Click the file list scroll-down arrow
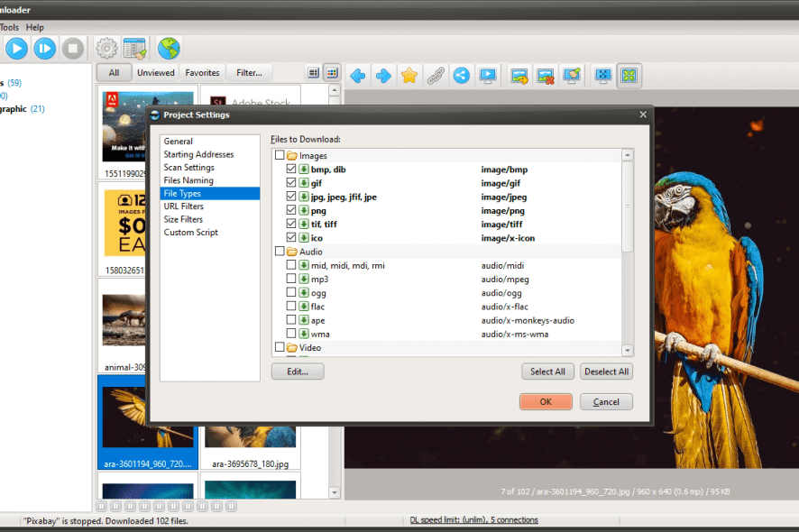 pos(628,350)
